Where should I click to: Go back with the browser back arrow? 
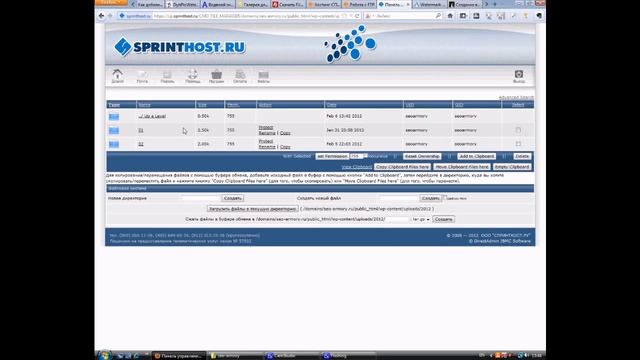point(101,16)
